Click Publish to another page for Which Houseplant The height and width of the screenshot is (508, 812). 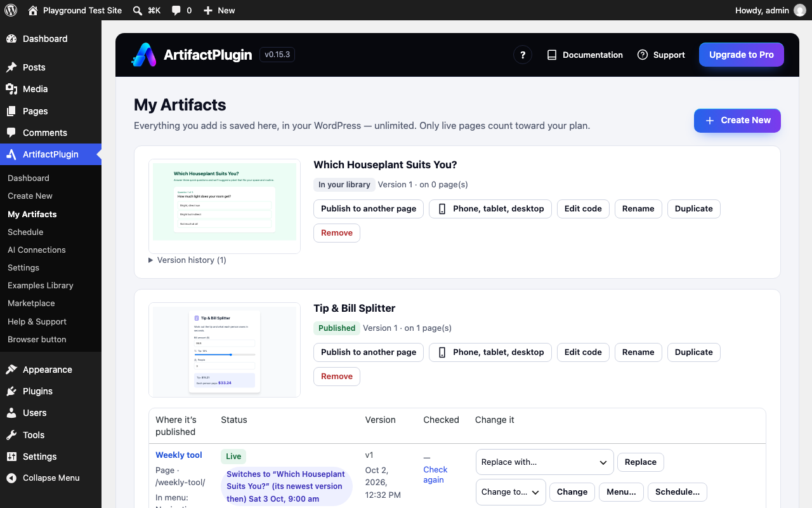[369, 209]
